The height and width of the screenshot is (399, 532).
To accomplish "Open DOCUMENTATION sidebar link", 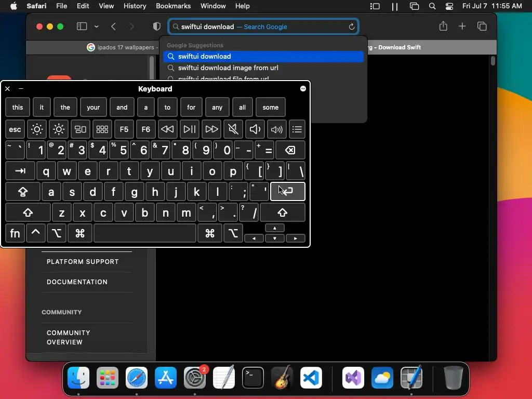I will (77, 282).
